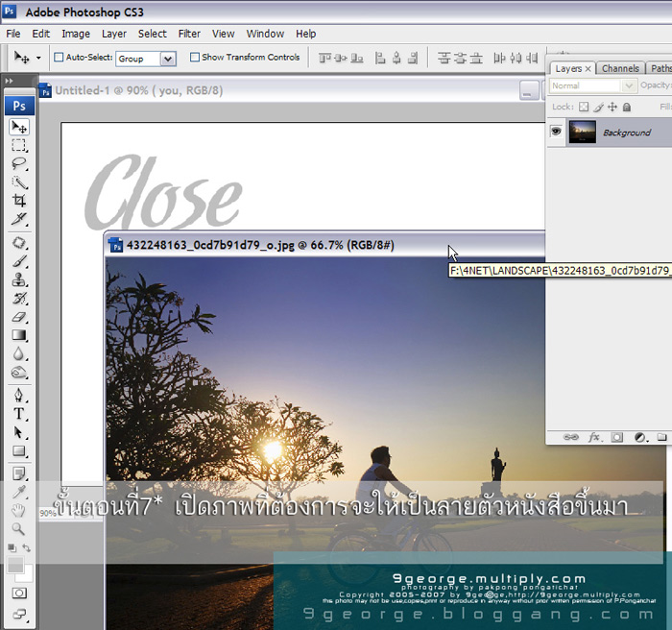Open the Help menu
The width and height of the screenshot is (672, 630).
[306, 34]
